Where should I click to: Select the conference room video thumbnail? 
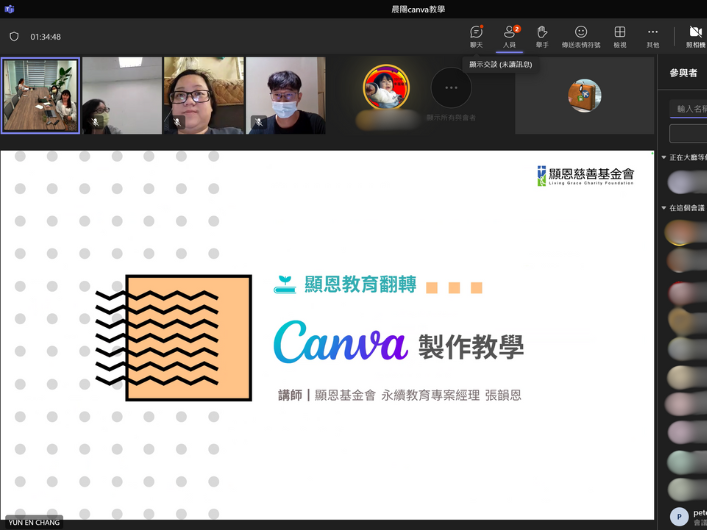(x=41, y=96)
